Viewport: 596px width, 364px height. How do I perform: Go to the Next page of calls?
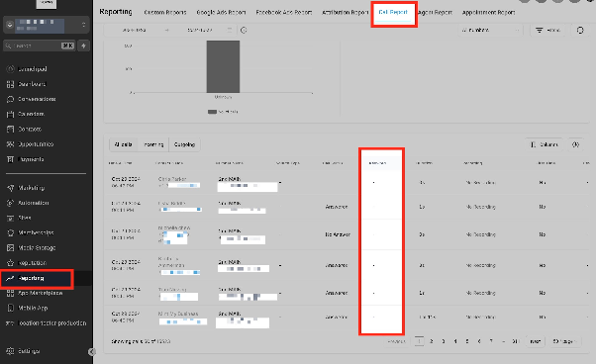click(536, 341)
